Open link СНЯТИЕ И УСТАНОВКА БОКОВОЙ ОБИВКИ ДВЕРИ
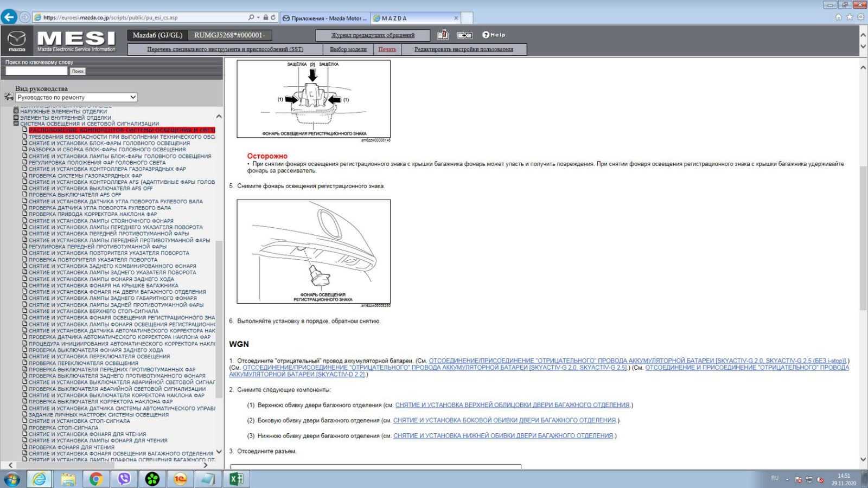 (505, 420)
